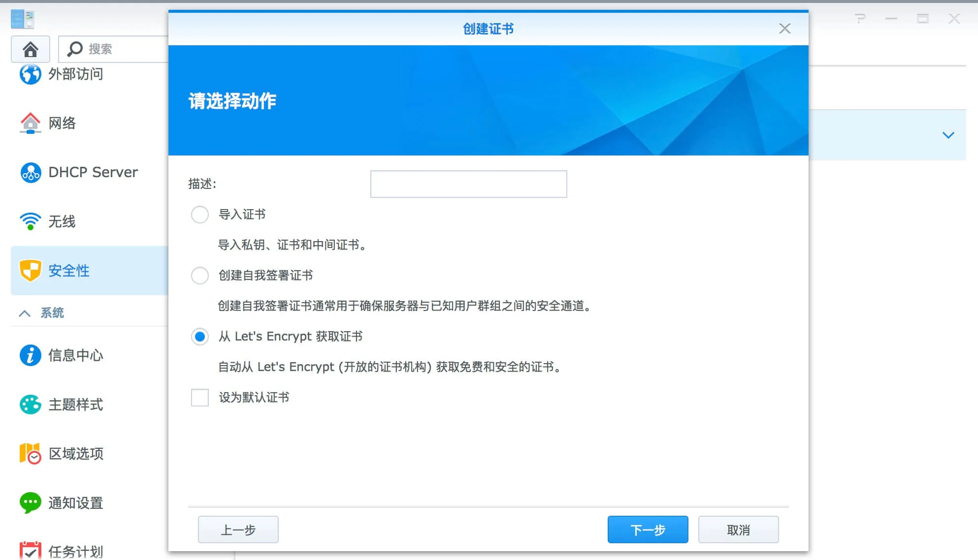
Task: Select 创建自我签署证书 radio option
Action: click(200, 276)
